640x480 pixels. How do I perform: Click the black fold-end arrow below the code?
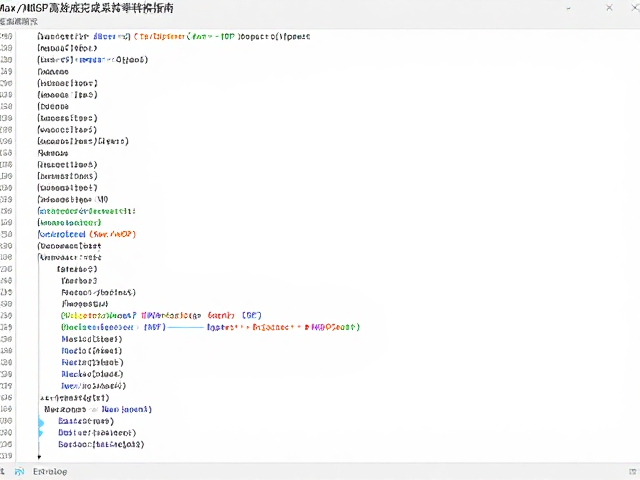click(39, 456)
